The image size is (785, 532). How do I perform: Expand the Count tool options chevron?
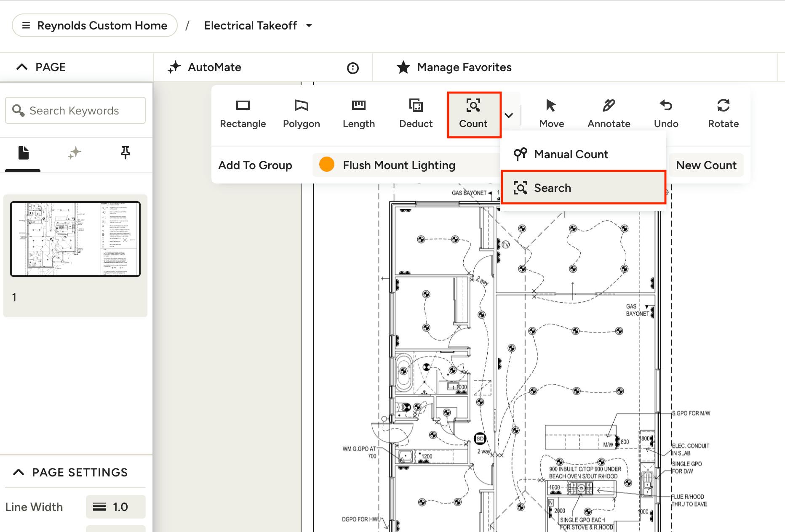tap(509, 115)
